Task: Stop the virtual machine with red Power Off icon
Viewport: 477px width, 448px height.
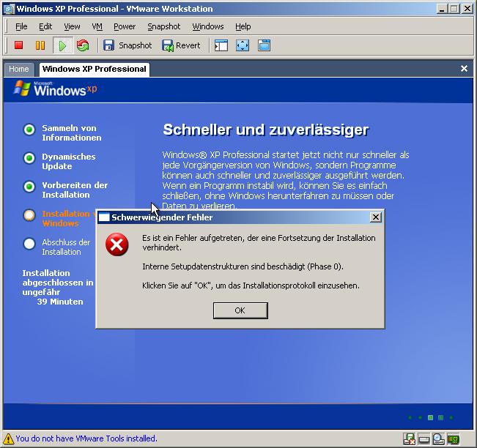Action: (19, 45)
